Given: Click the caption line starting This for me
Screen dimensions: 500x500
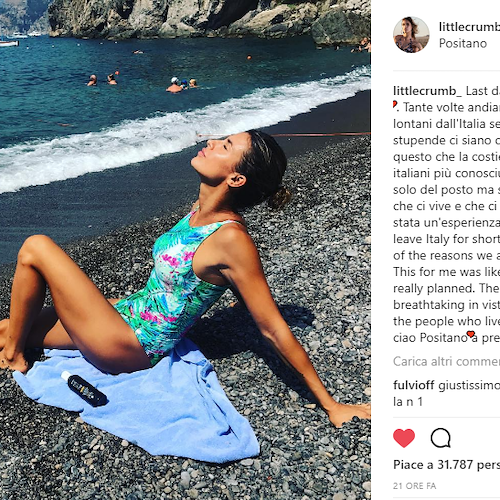Looking at the screenshot, I should [447, 272].
